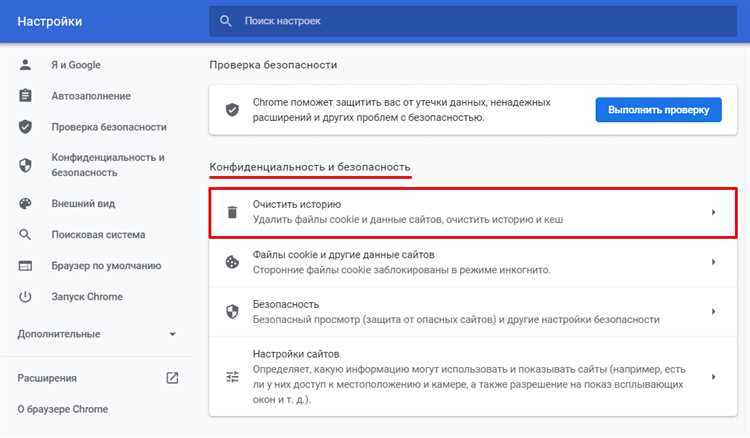Viewport: 750px width, 438px height.
Task: Click the Проверка безопасности section heading
Action: pyautogui.click(x=273, y=65)
